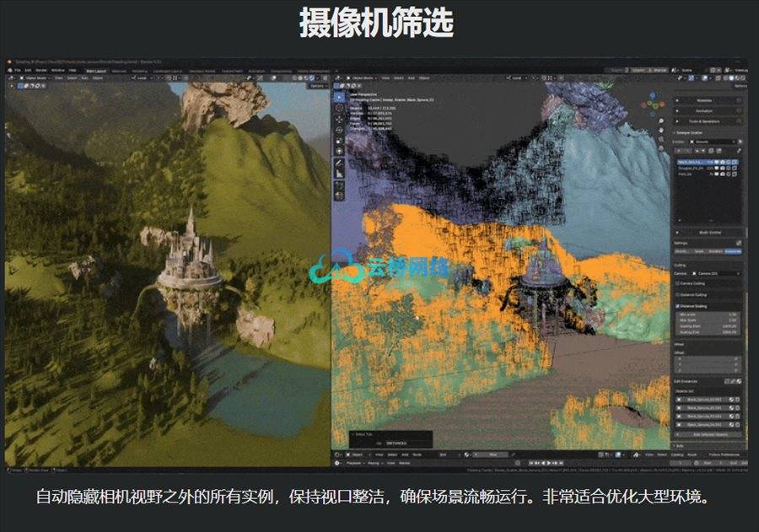The image size is (759, 532).
Task: Disable the Distance Scaling checkbox
Action: pyautogui.click(x=677, y=305)
